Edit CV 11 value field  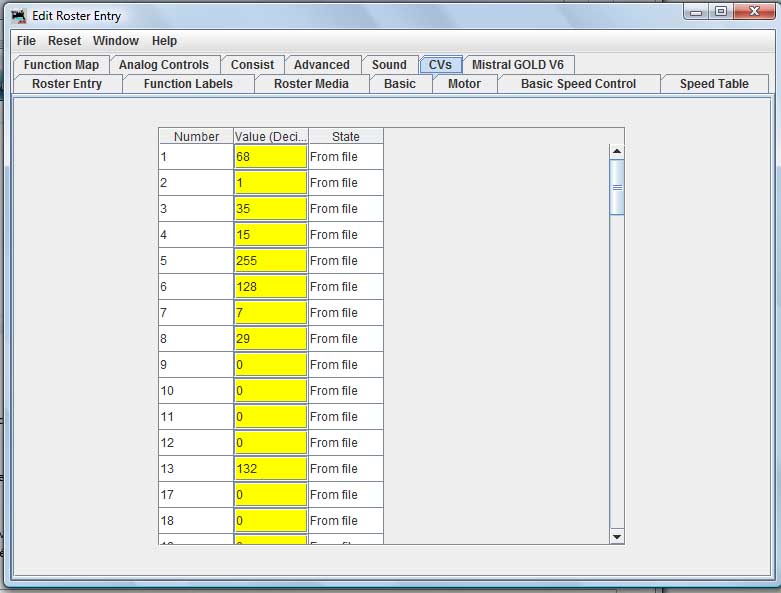tap(270, 417)
